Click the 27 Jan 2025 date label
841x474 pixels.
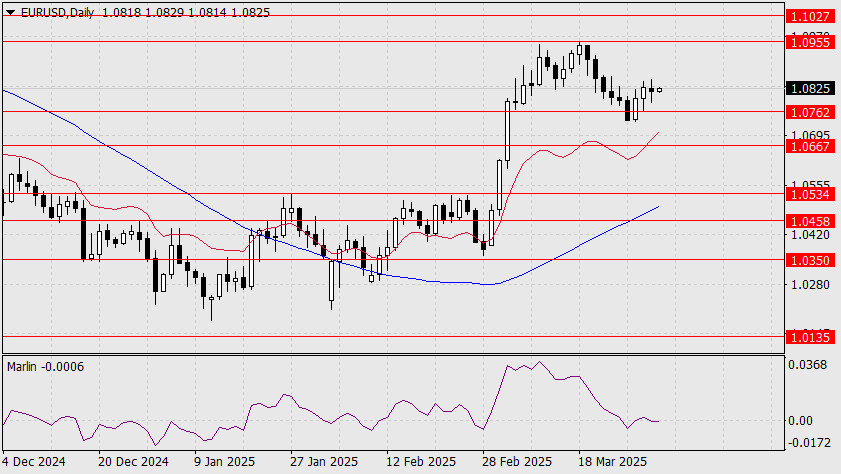pos(324,462)
